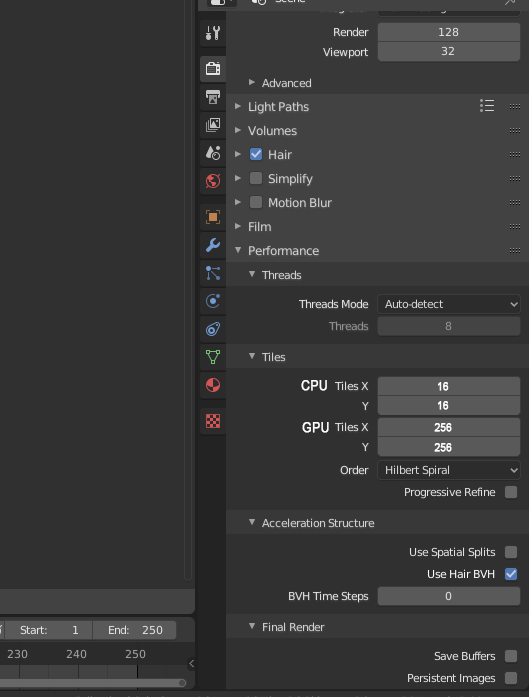Image resolution: width=529 pixels, height=697 pixels.
Task: Open the World properties tab
Action: click(213, 181)
